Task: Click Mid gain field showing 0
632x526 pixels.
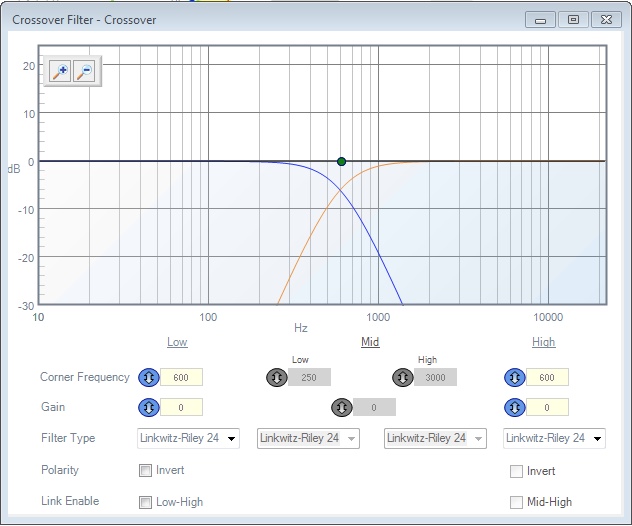Action: pos(374,407)
